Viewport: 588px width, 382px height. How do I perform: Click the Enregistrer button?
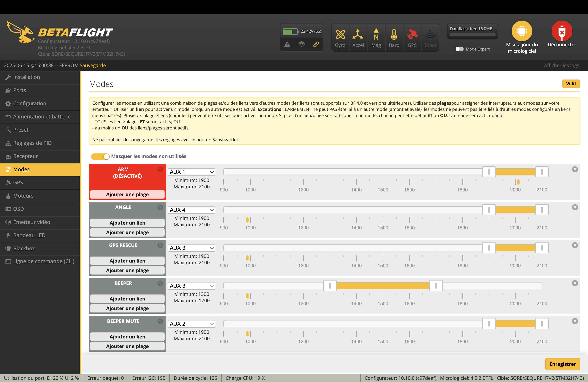[x=562, y=364]
